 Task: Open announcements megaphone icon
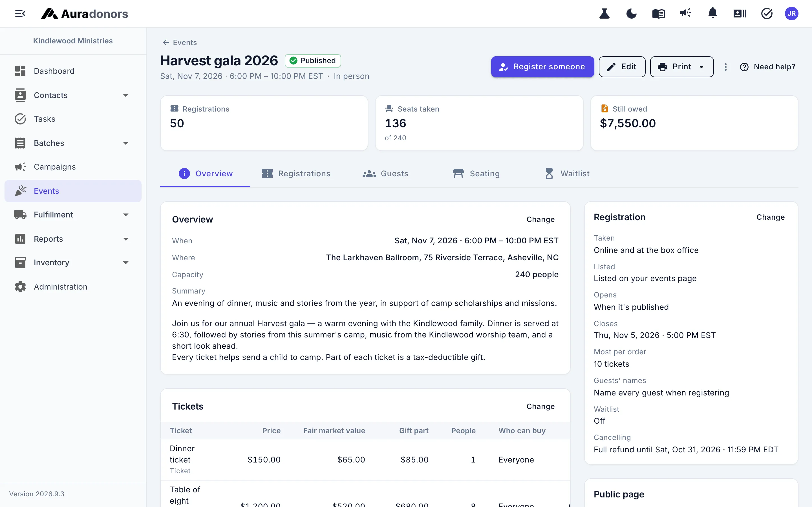[685, 14]
